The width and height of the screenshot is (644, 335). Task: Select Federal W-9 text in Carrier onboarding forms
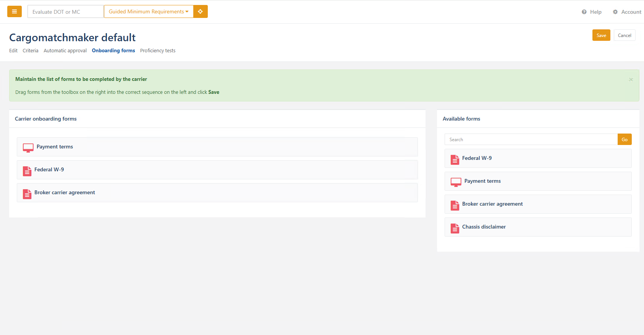(49, 169)
